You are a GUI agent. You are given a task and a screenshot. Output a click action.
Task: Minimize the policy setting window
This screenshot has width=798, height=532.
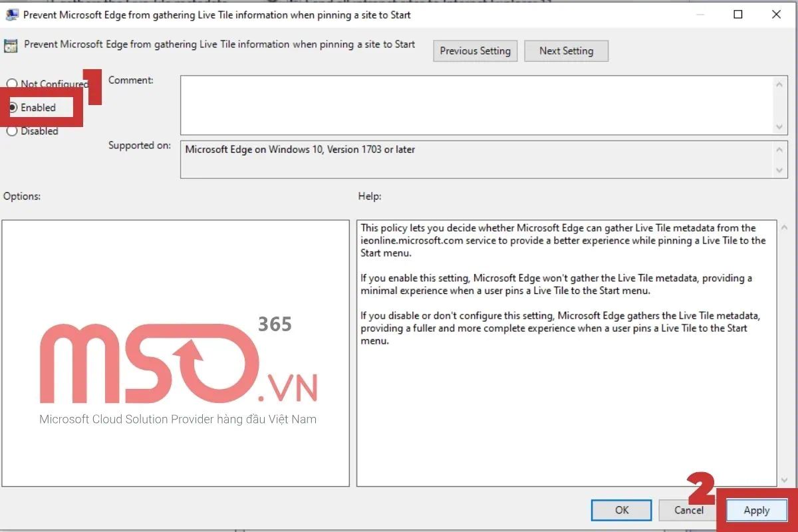click(x=701, y=15)
